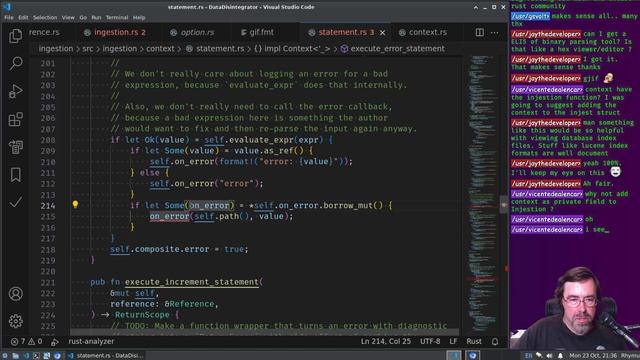The width and height of the screenshot is (640, 360).
Task: Click the errors and warnings status indicator
Action: 27,341
